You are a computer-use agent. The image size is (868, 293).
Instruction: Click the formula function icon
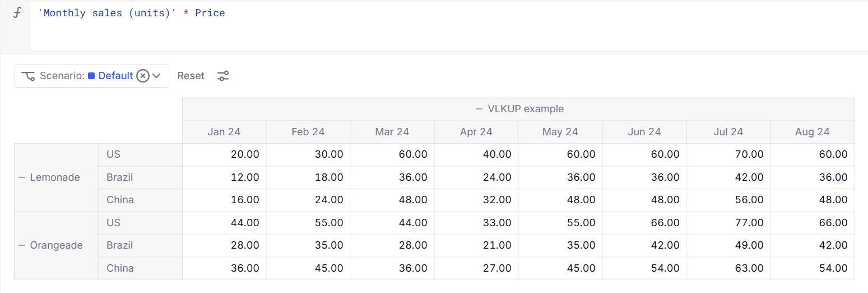(x=17, y=13)
